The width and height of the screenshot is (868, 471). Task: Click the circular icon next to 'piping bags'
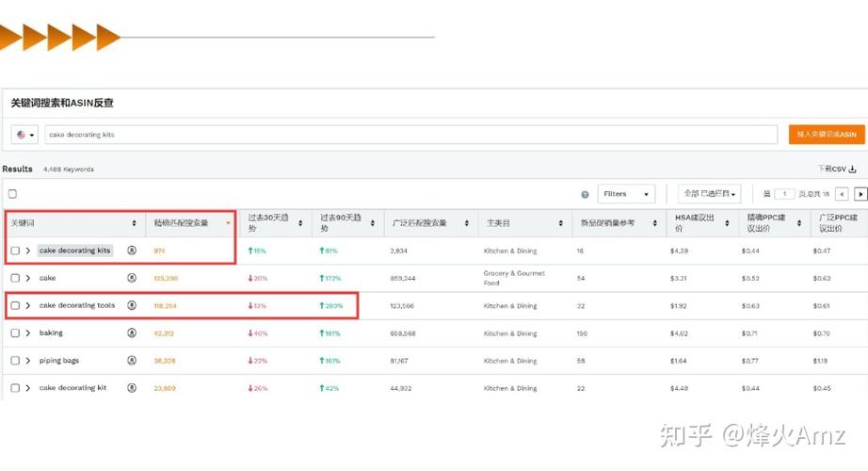[x=132, y=361]
